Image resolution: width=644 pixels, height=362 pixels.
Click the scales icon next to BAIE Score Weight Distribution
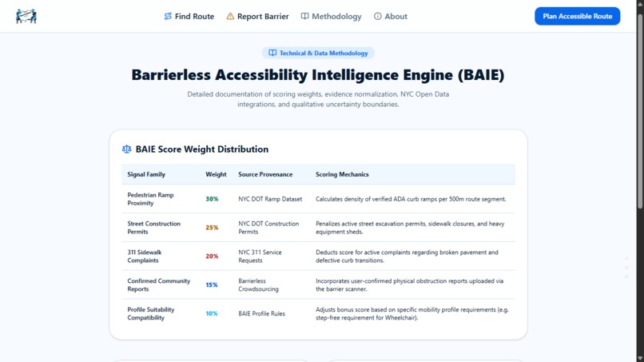(126, 149)
